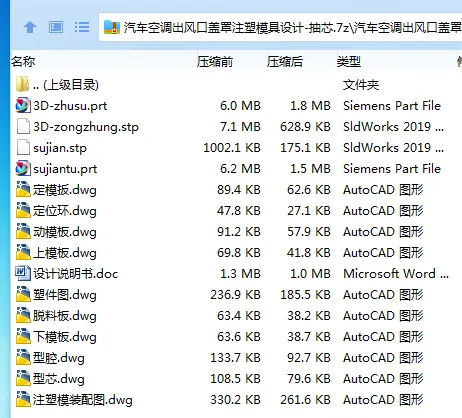Click the AutoCAD icon of 型芯.dwg

[x=23, y=378]
